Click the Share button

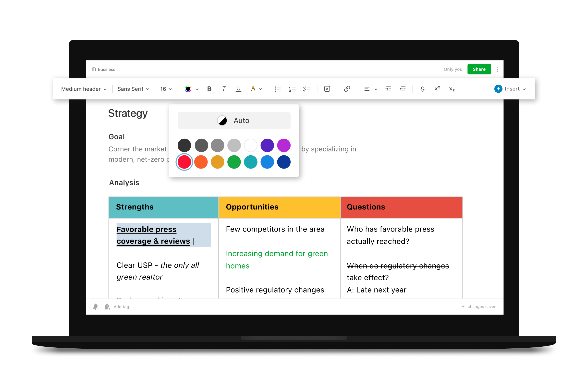[479, 69]
